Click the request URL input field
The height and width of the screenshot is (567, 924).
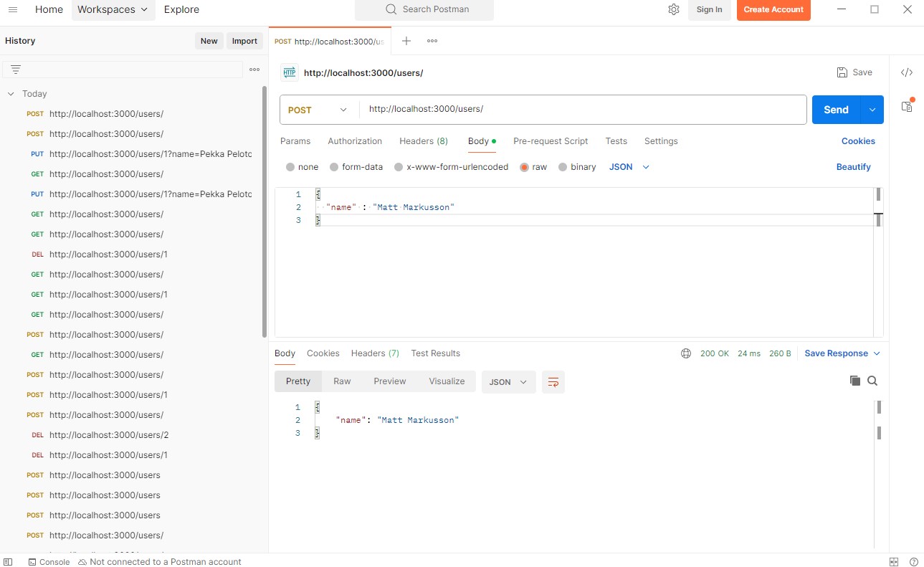pyautogui.click(x=581, y=110)
